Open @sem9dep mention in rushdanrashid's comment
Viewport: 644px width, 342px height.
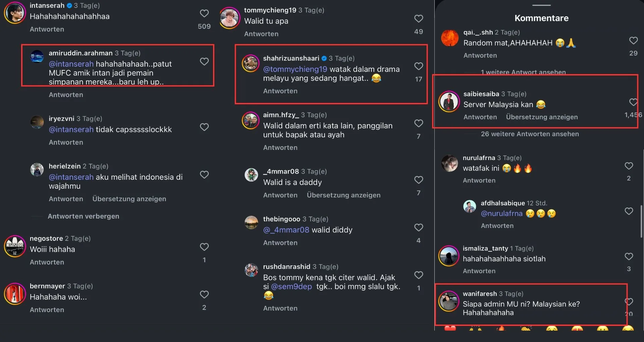tap(291, 287)
